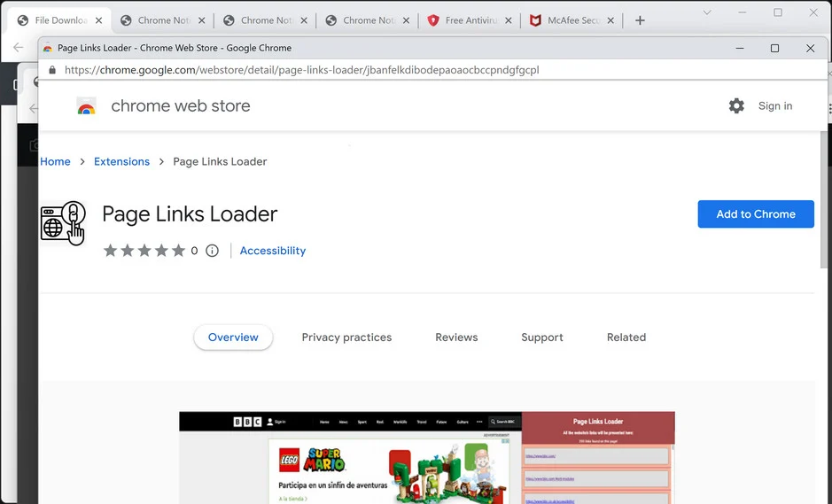Open the Privacy practices tab

pyautogui.click(x=346, y=337)
